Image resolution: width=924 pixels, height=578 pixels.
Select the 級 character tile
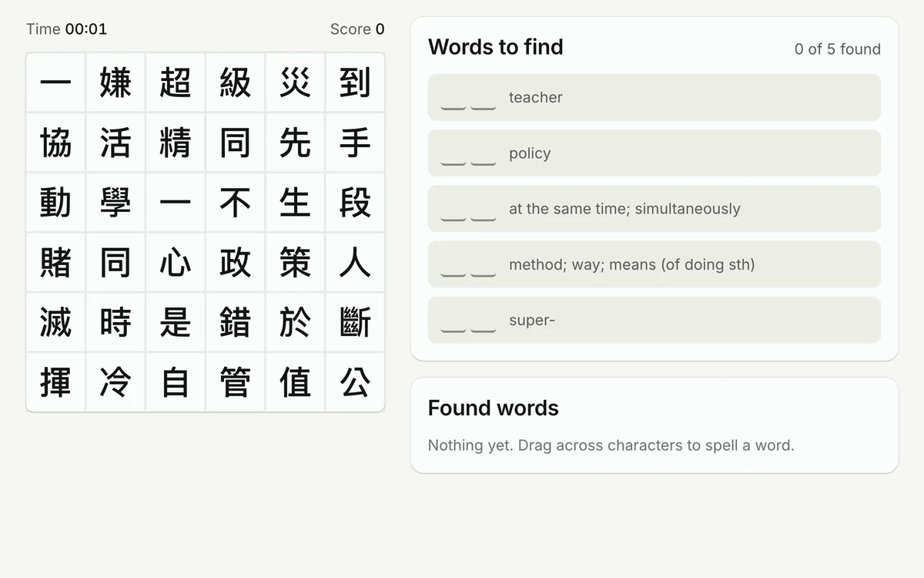[x=236, y=82]
